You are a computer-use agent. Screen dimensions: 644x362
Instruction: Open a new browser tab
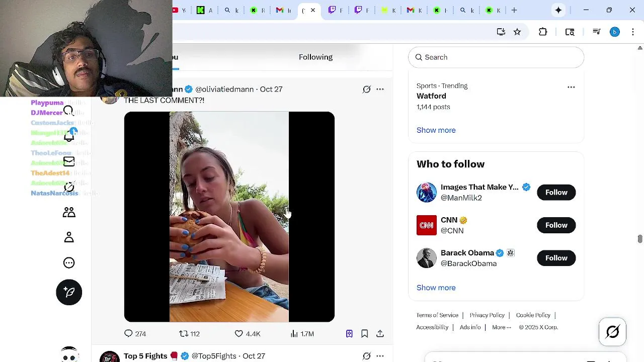514,10
